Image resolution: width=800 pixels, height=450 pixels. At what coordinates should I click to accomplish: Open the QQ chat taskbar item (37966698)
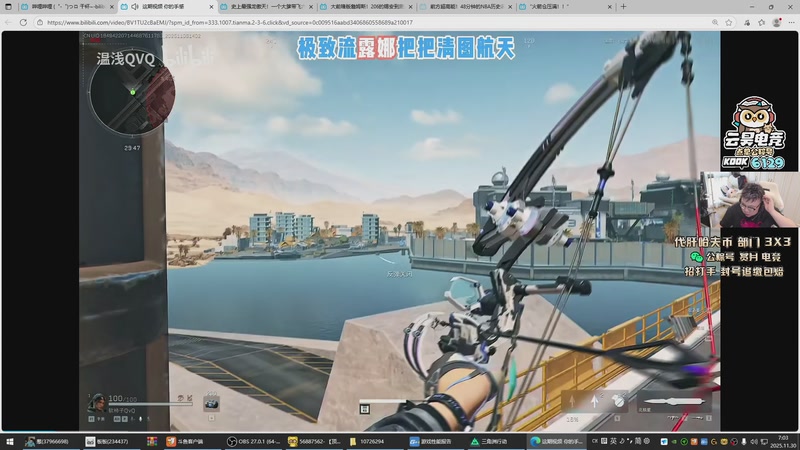click(x=50, y=441)
